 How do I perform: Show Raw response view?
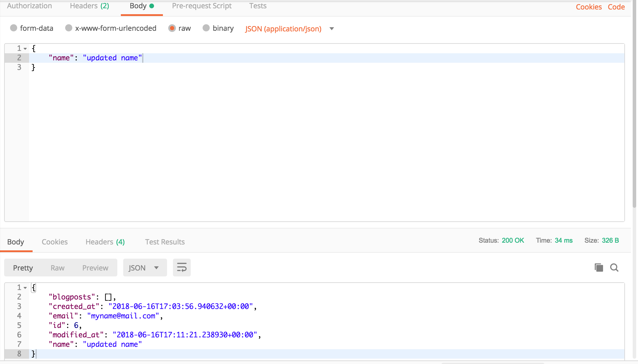point(57,268)
